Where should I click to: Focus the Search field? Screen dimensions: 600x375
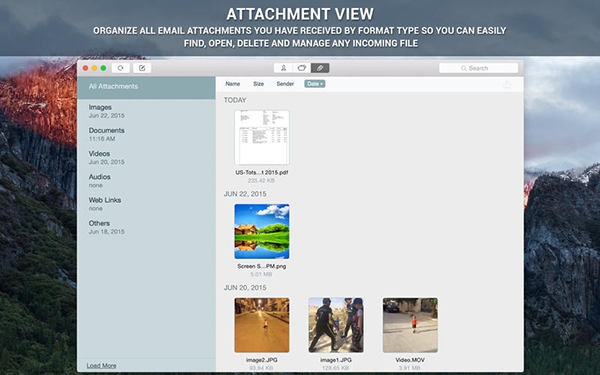[478, 68]
